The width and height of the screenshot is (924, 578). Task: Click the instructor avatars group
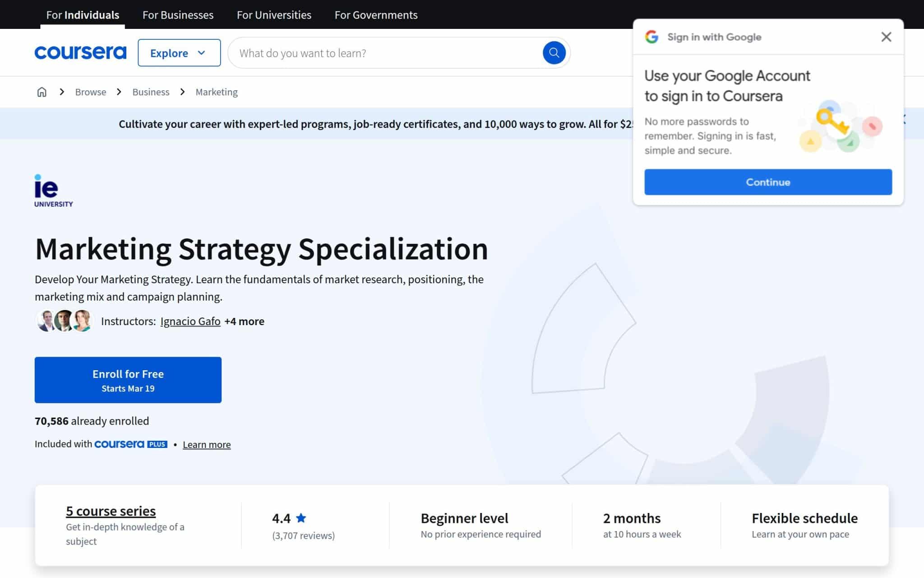click(65, 321)
